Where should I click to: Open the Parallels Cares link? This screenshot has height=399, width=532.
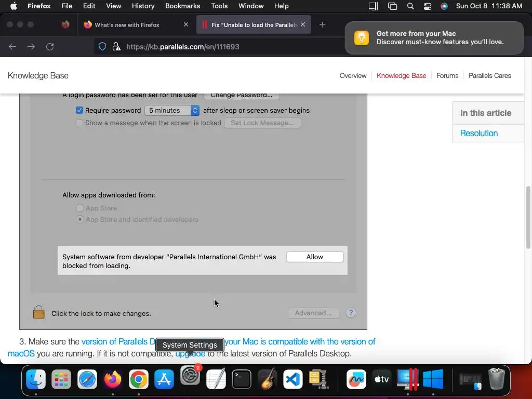[489, 76]
